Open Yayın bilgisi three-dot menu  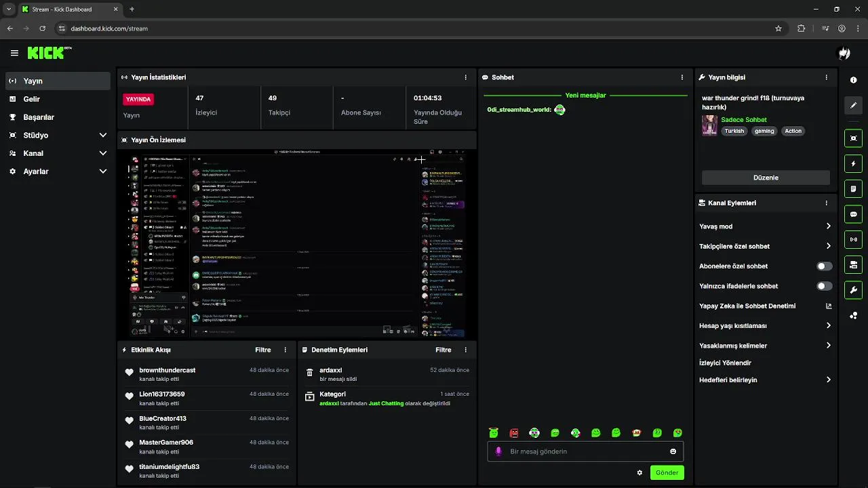[826, 77]
